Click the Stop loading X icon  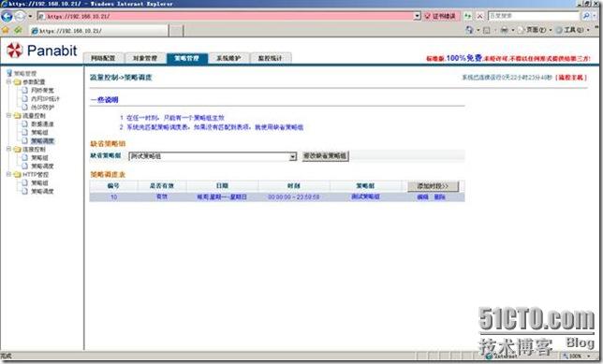click(x=479, y=16)
